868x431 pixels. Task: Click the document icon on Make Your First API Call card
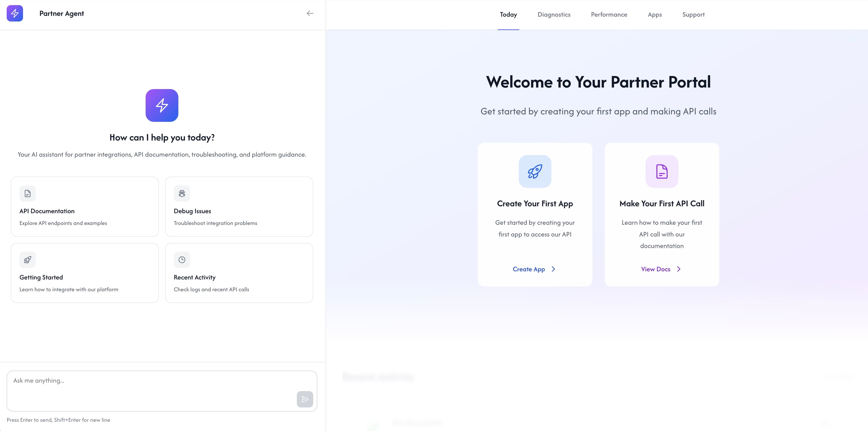661,171
